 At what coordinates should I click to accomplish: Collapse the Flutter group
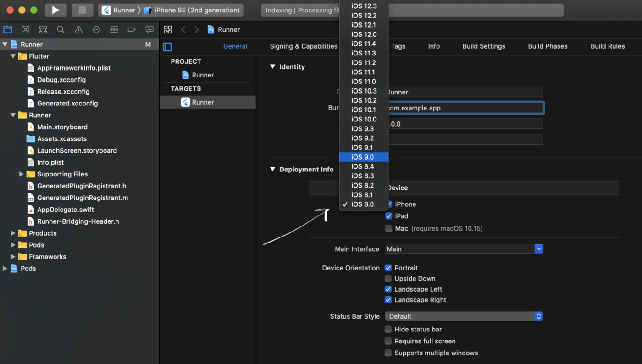pos(13,56)
